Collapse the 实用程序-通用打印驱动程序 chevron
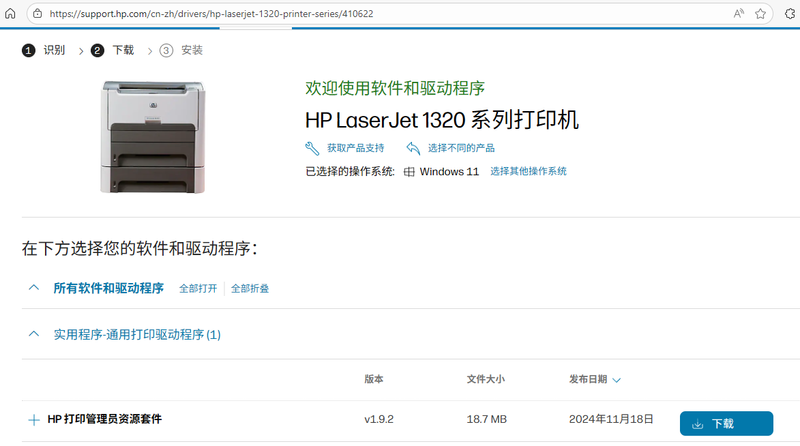 pyautogui.click(x=33, y=334)
